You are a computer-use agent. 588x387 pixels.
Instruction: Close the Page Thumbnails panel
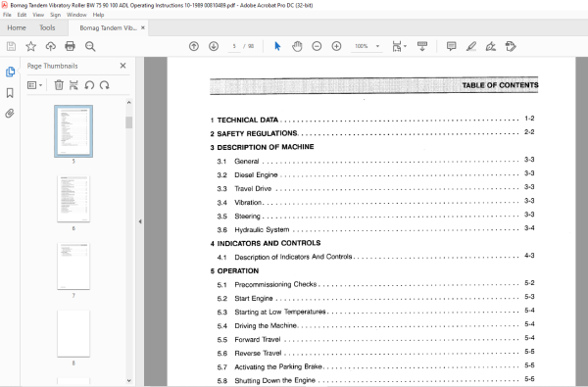coord(123,66)
